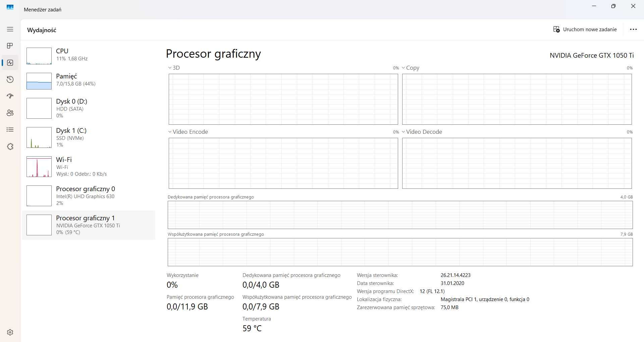644x342 pixels.
Task: Click the memory mini graph thumbnail
Action: pyautogui.click(x=39, y=81)
